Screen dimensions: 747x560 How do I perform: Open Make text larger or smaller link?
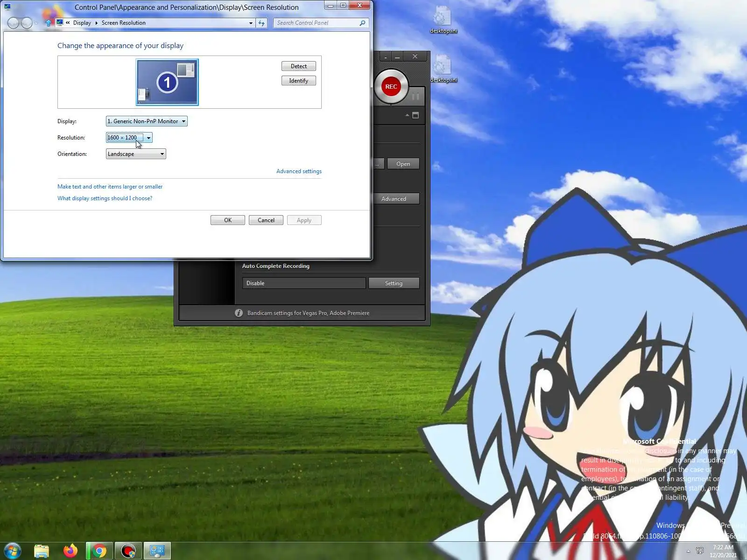coord(110,187)
